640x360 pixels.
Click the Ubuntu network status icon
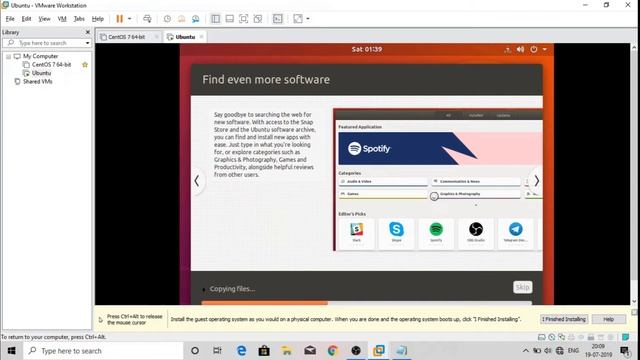click(x=507, y=49)
